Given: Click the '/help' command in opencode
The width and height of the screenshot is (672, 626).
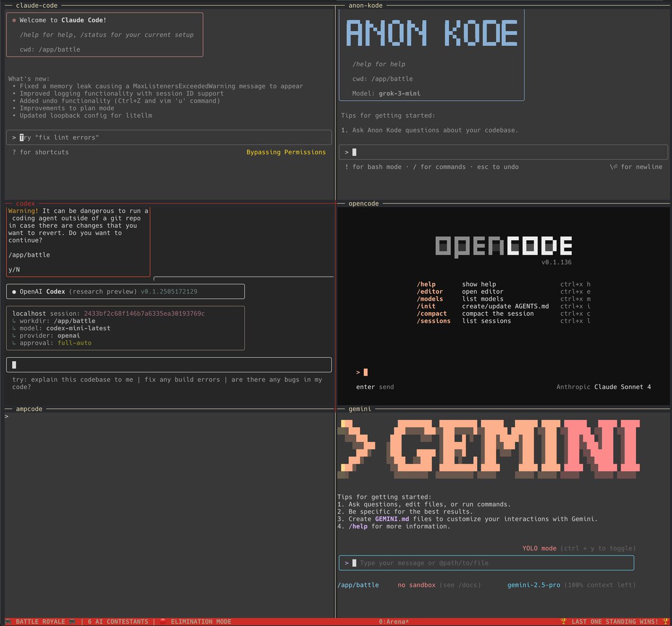Looking at the screenshot, I should tap(426, 284).
